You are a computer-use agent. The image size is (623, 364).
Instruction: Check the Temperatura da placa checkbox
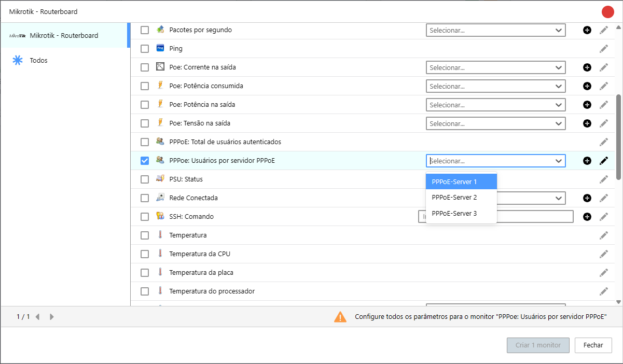pyautogui.click(x=145, y=273)
